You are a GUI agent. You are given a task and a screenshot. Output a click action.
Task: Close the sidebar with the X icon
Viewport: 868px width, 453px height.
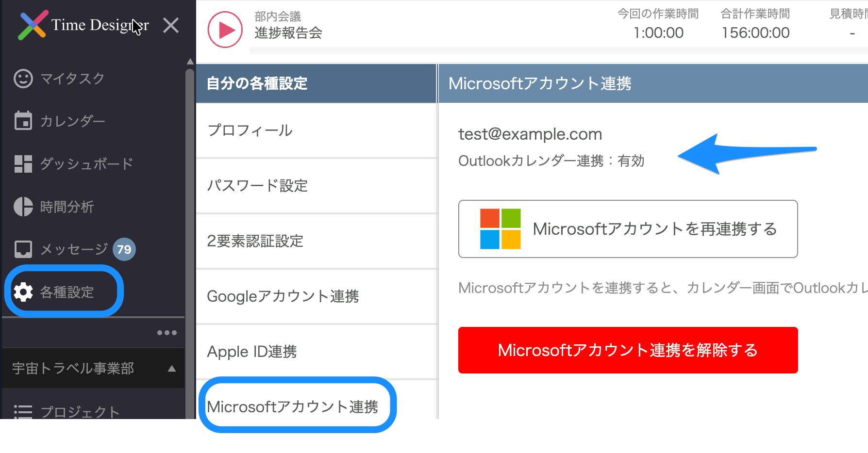[x=171, y=25]
